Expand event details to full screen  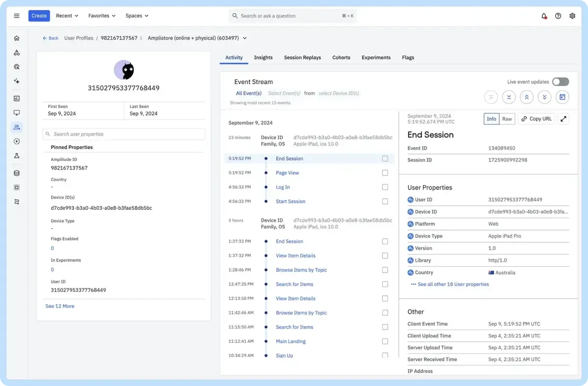[563, 119]
